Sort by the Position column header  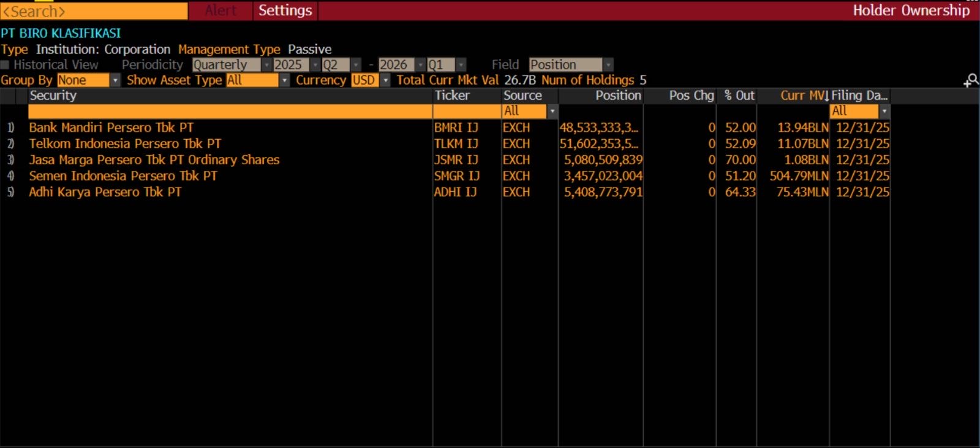[x=617, y=96]
